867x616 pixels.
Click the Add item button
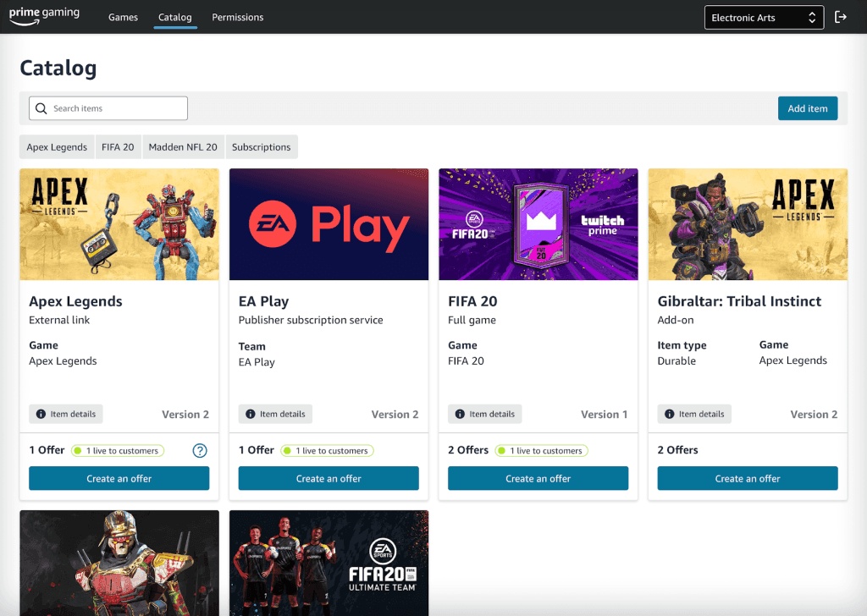[x=808, y=108]
